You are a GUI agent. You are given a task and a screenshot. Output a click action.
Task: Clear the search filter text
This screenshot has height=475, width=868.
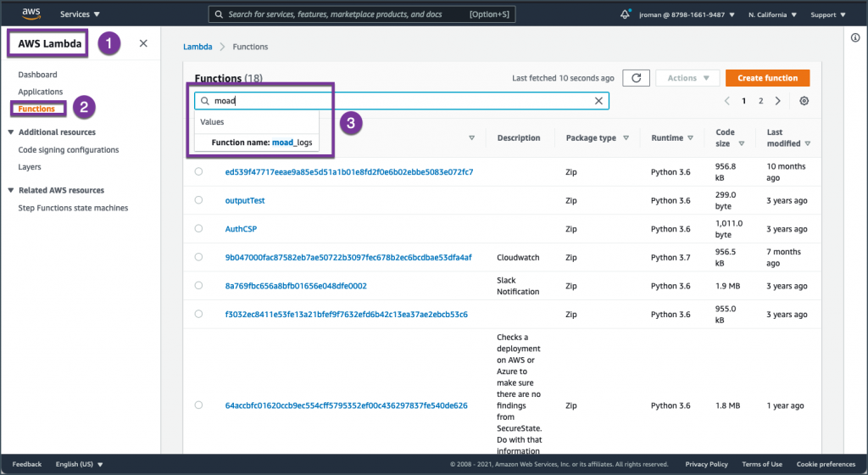[598, 101]
